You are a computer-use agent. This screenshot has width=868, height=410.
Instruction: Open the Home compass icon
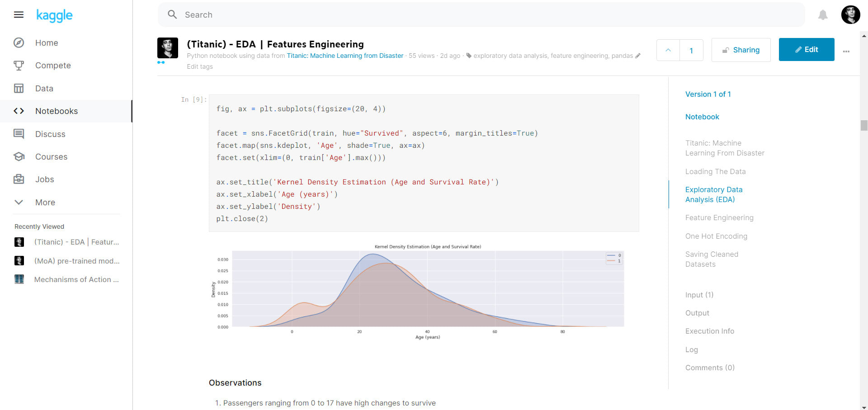[x=19, y=43]
